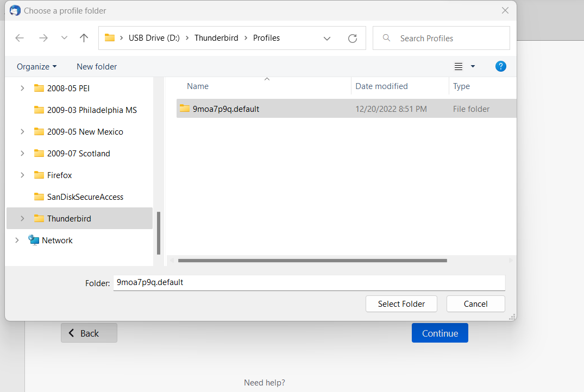This screenshot has width=584, height=392.
Task: Click the Up to parent folder arrow
Action: [x=84, y=38]
